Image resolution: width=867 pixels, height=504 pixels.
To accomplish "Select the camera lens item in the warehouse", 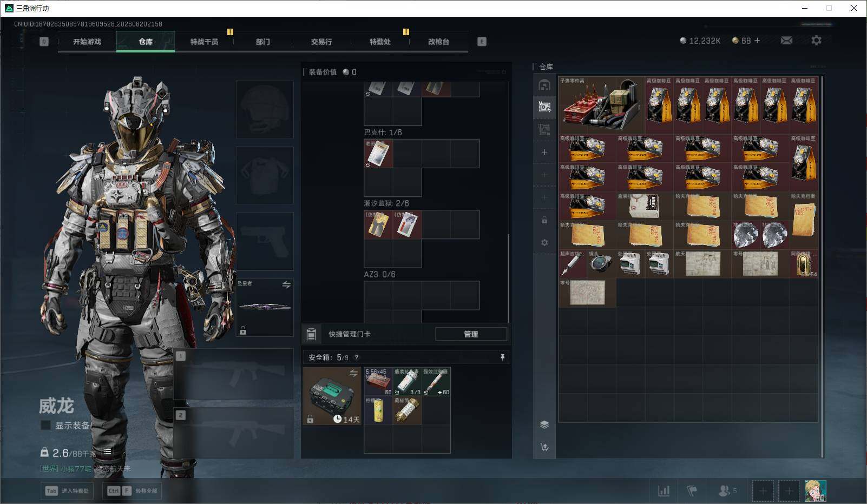I will (601, 264).
